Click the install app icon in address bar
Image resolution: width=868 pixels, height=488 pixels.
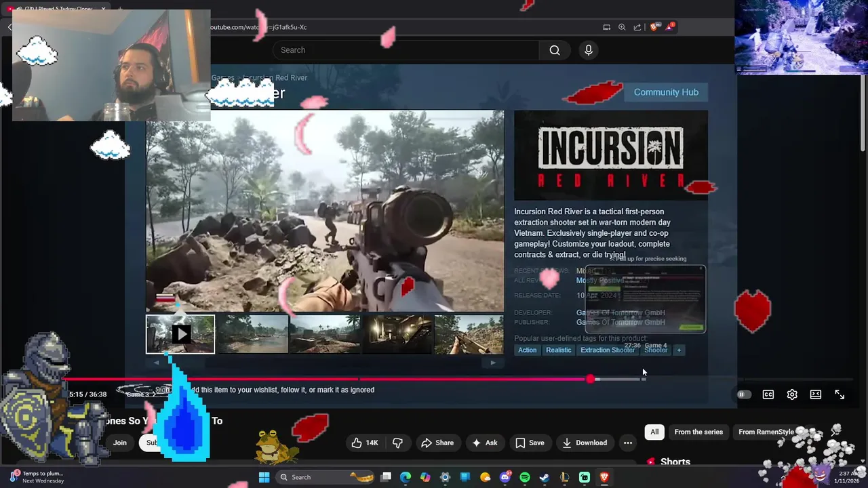pos(606,27)
